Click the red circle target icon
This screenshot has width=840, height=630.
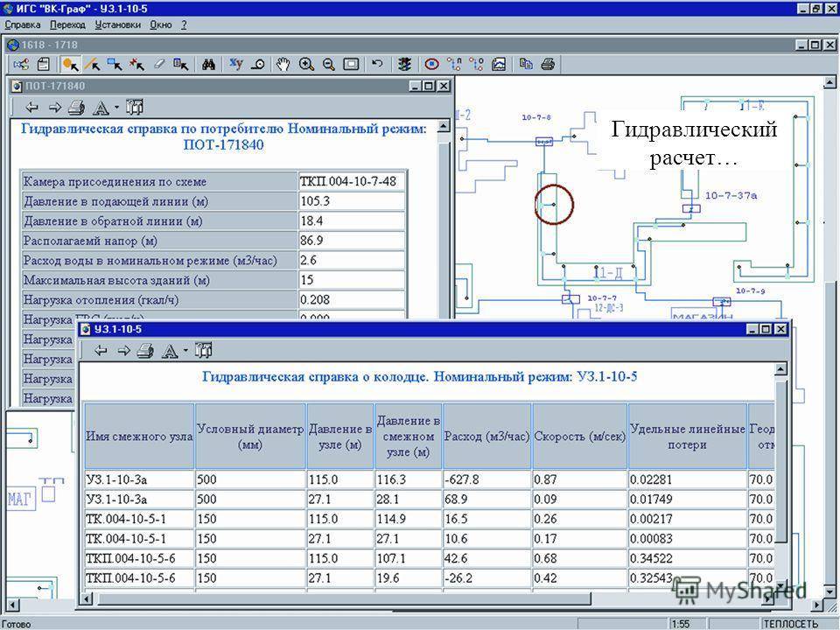(x=431, y=64)
